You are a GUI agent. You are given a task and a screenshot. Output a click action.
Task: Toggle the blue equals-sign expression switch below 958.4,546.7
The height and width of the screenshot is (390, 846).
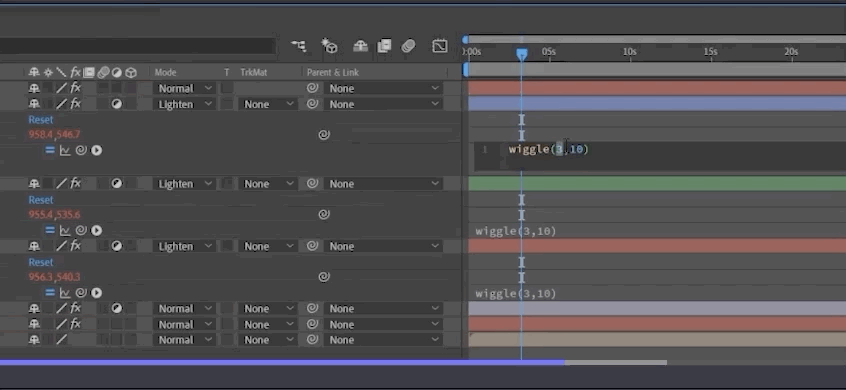pyautogui.click(x=50, y=150)
